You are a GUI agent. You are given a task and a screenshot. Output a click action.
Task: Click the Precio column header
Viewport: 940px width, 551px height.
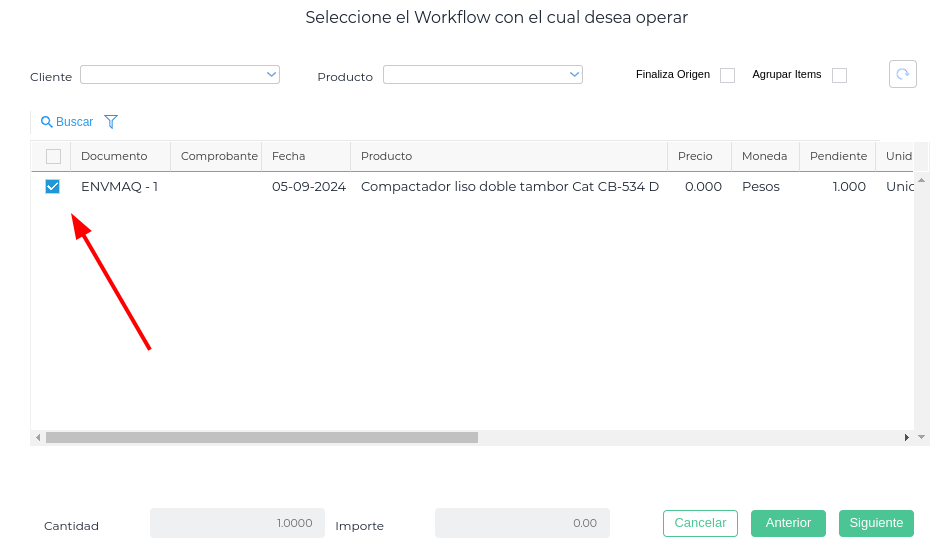point(695,156)
